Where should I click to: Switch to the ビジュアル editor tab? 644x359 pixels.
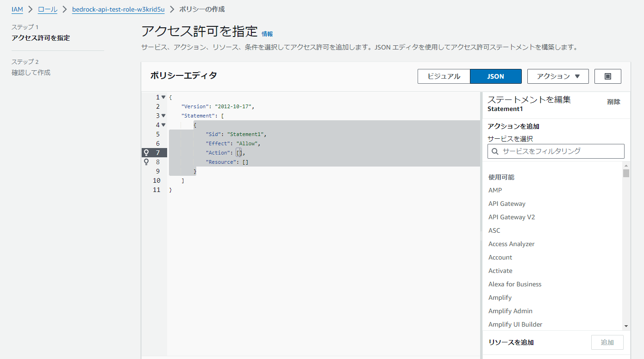[444, 76]
